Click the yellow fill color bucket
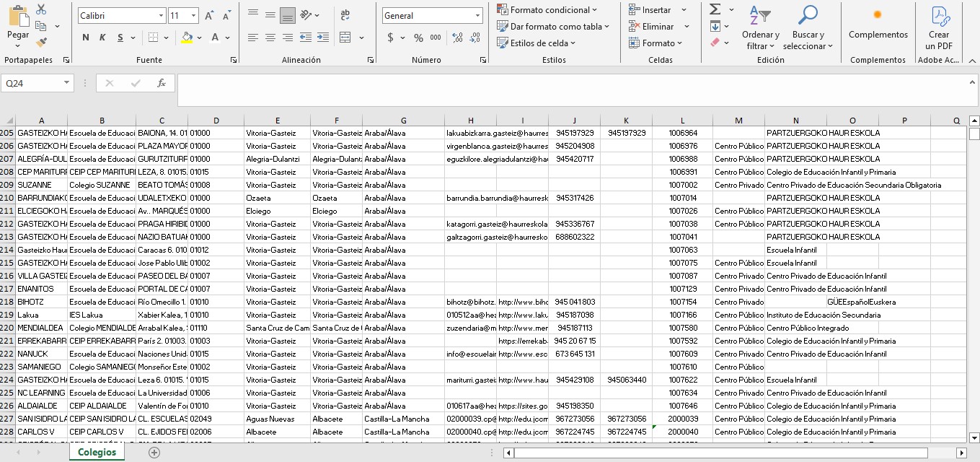Viewport: 980px width, 462px height. pyautogui.click(x=187, y=38)
